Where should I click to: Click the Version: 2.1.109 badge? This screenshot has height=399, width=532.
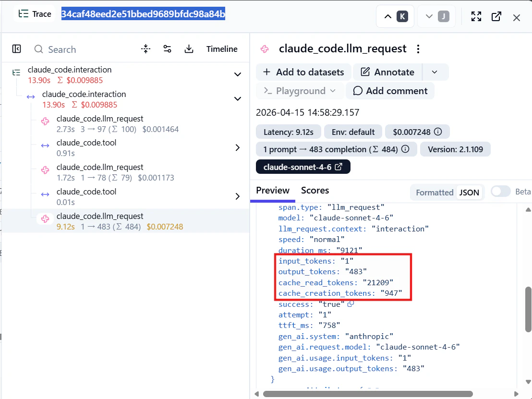point(455,149)
